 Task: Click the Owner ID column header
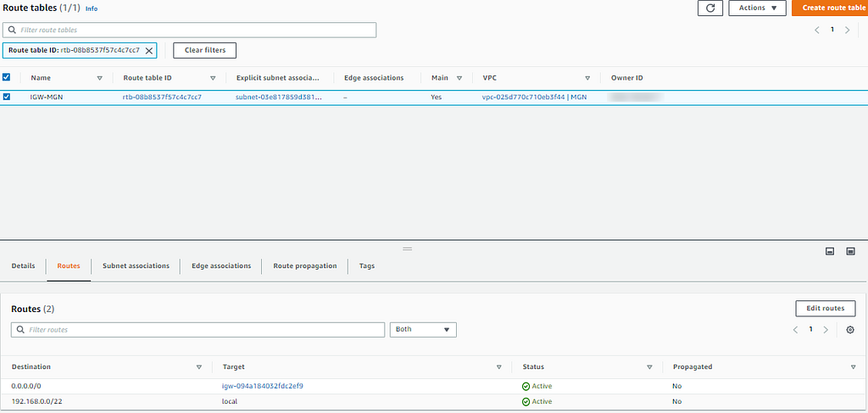(626, 78)
